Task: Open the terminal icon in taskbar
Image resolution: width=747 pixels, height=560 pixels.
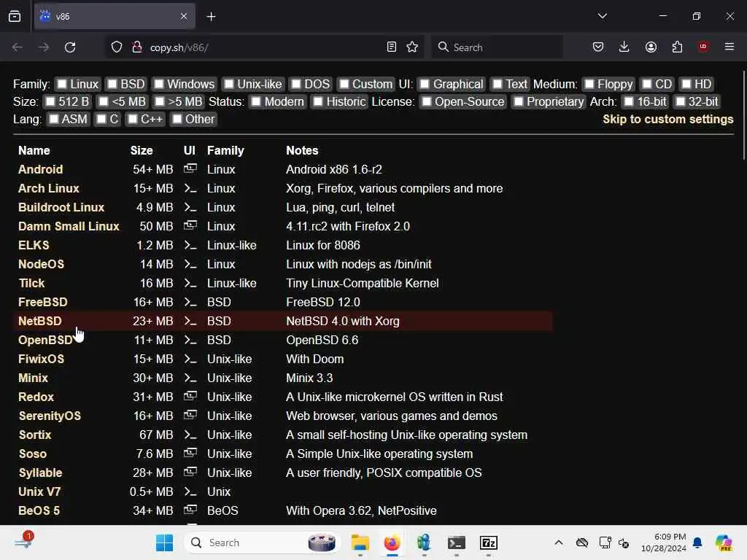Action: [x=456, y=542]
